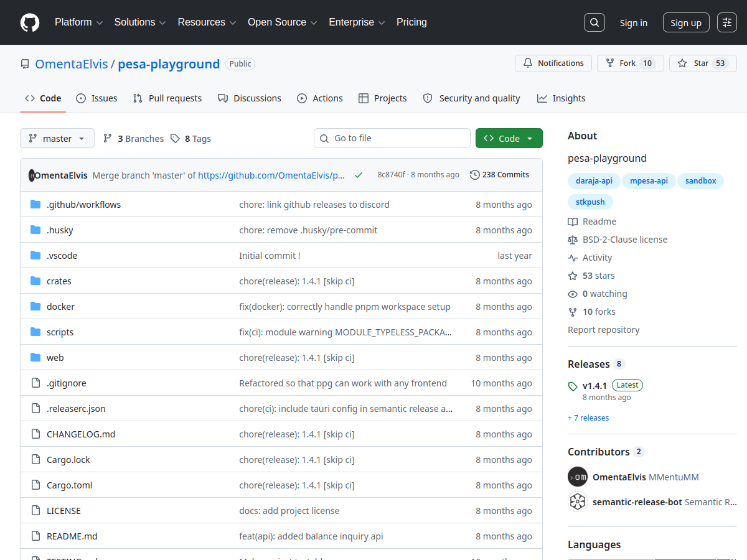Open the web folder
The image size is (747, 560).
(x=55, y=358)
